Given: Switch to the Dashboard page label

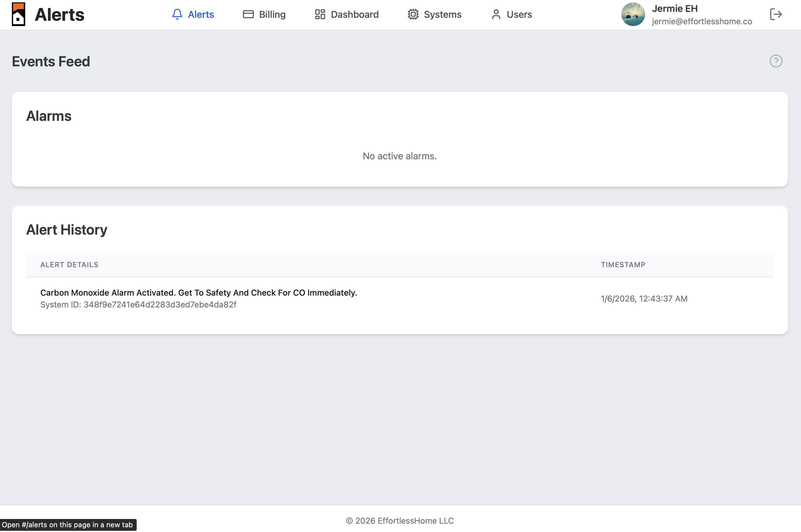Looking at the screenshot, I should click(355, 14).
